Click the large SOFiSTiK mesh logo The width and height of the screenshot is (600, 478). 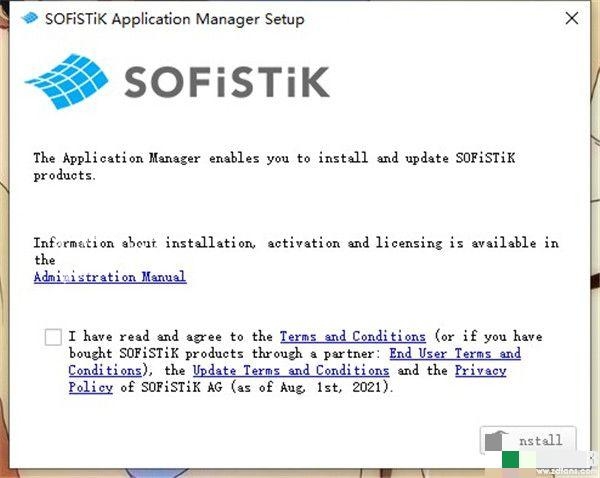click(x=67, y=81)
